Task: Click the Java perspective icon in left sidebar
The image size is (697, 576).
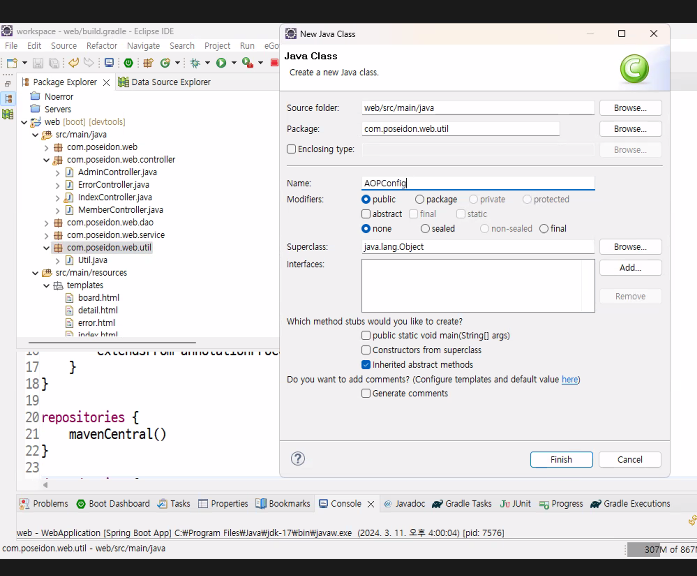Action: [x=8, y=99]
